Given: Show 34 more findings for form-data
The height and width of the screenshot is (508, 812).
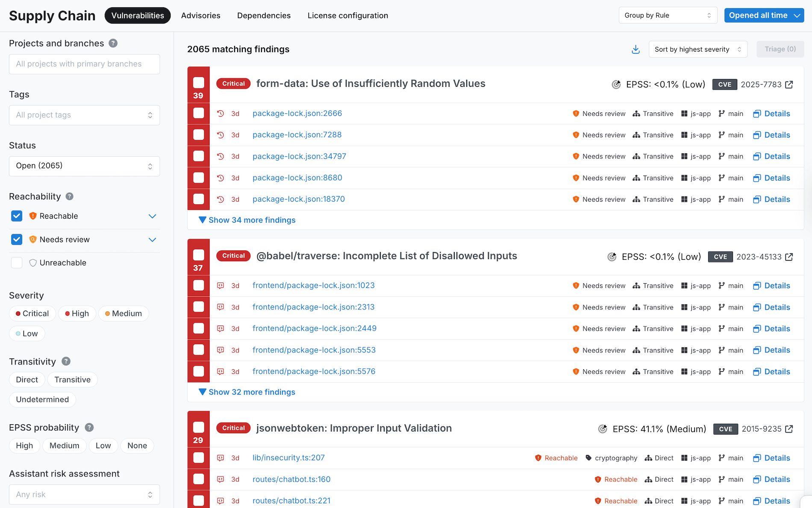Looking at the screenshot, I should pos(247,220).
